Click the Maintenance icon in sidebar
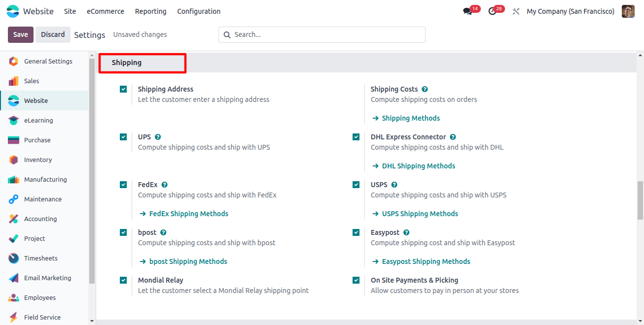Viewport: 644px width, 325px height. (13, 199)
